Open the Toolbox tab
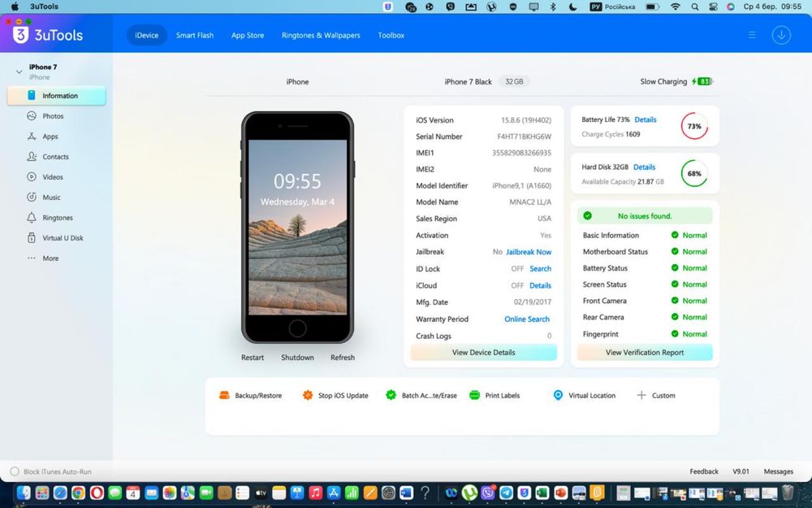Screen dimensions: 812x508 pyautogui.click(x=391, y=35)
